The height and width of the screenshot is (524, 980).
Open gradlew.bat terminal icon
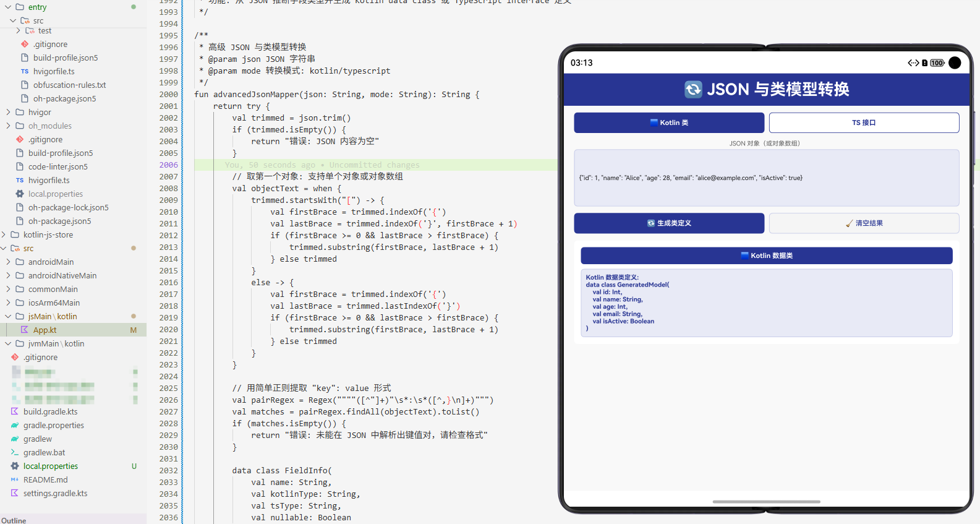(x=15, y=452)
